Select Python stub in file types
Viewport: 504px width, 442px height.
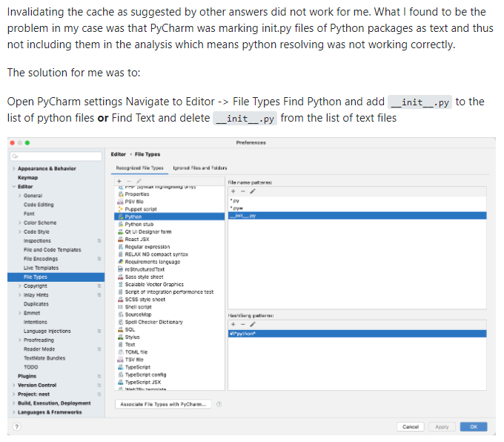coord(170,224)
